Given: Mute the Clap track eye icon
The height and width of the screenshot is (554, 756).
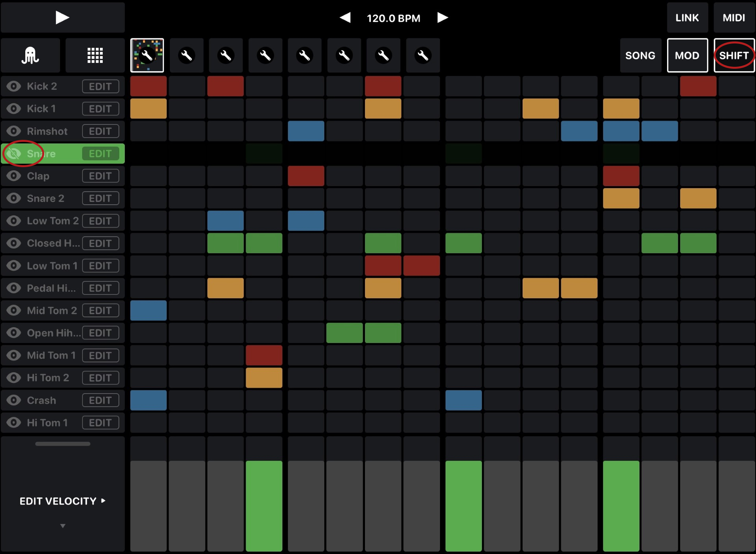Looking at the screenshot, I should pyautogui.click(x=14, y=176).
